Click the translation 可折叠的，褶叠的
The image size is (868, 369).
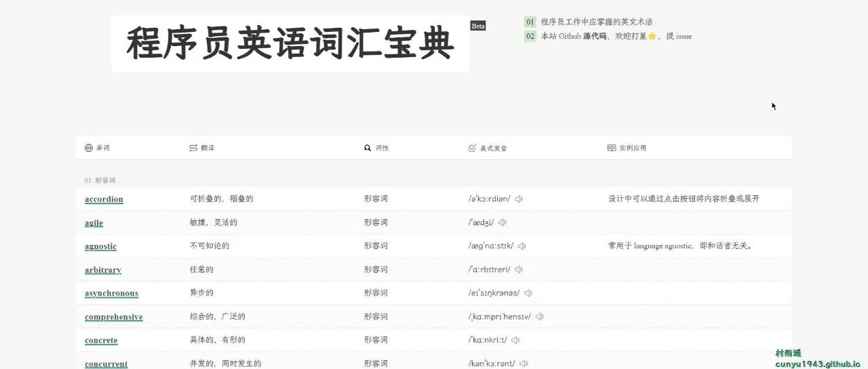coord(221,199)
